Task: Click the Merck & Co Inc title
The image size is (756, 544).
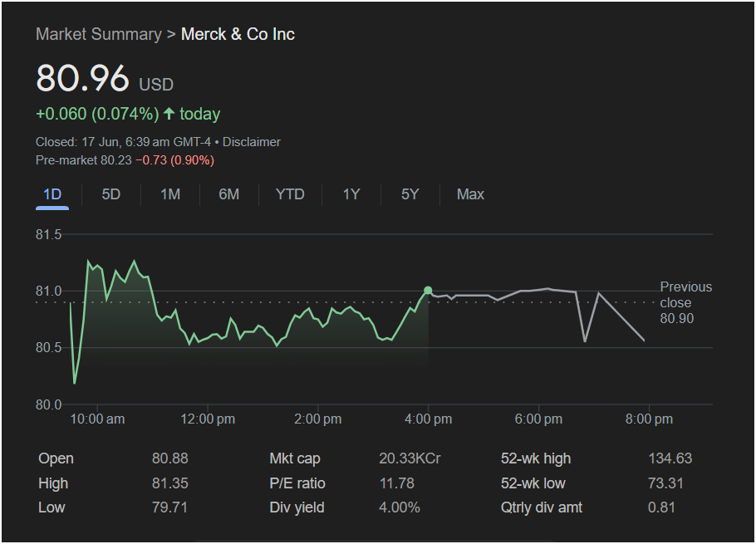Action: tap(238, 34)
